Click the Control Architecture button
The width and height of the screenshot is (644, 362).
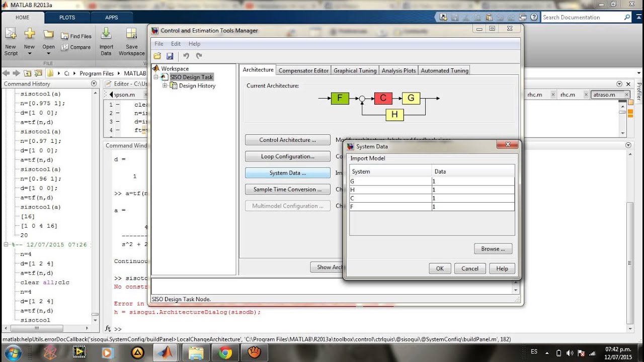(288, 140)
